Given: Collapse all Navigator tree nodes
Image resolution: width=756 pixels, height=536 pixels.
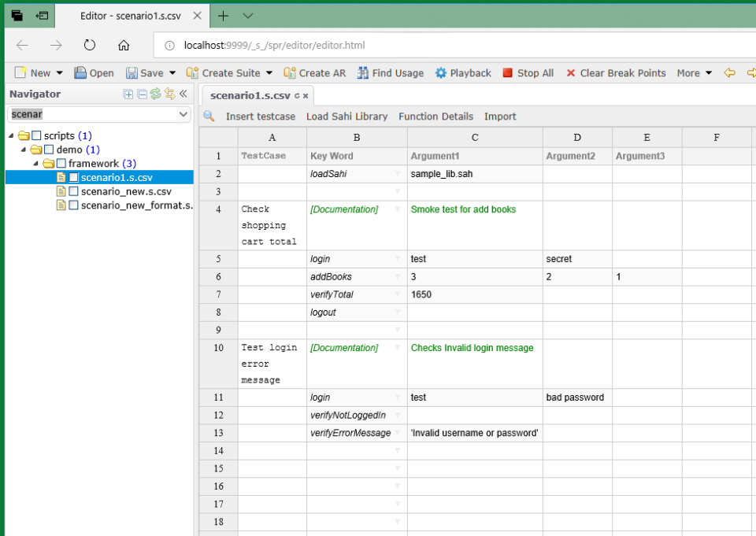Looking at the screenshot, I should pos(141,94).
